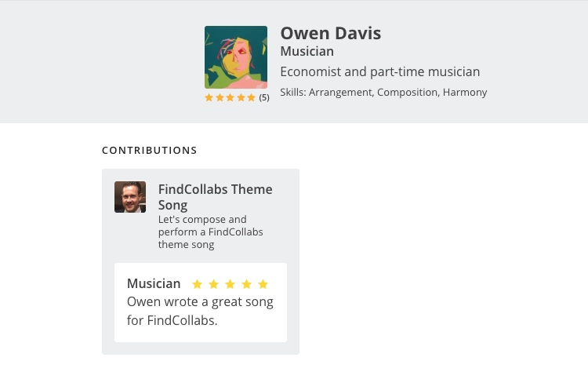
Task: Click the third profile rating star
Action: coord(230,97)
